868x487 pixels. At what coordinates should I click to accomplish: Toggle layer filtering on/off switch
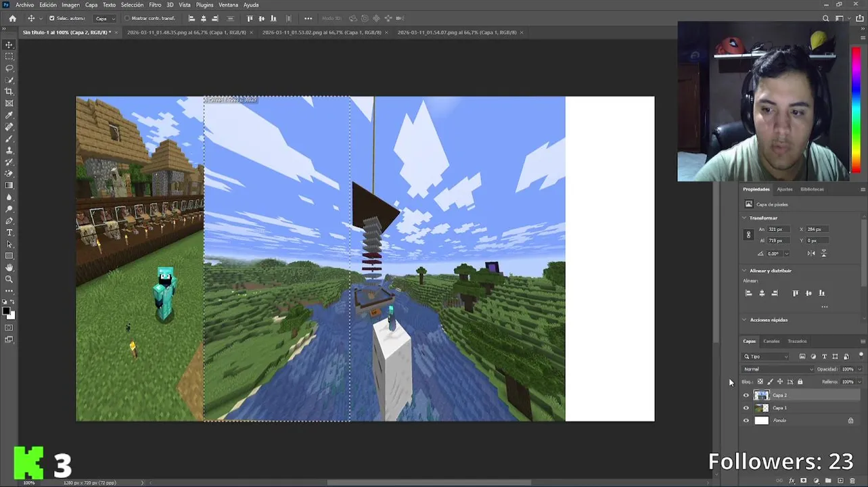[x=861, y=354]
